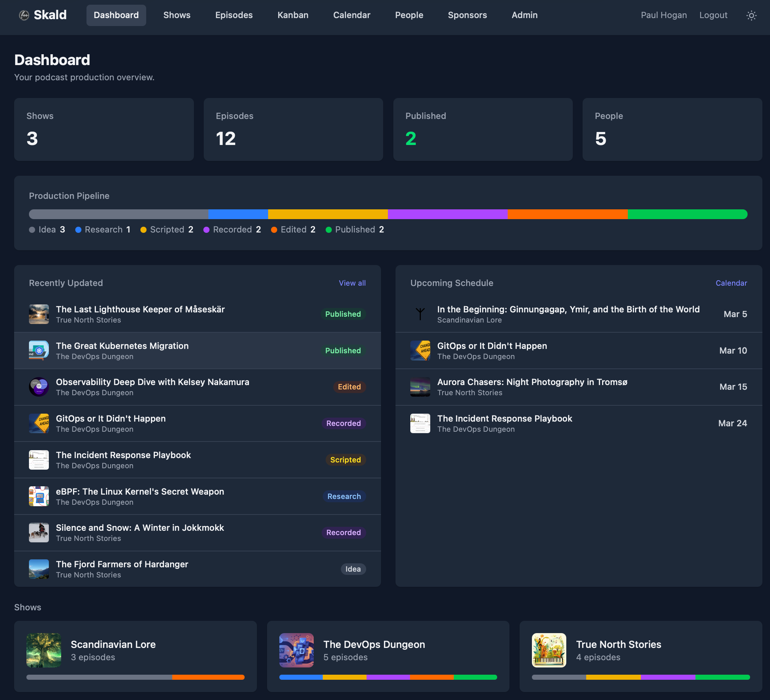This screenshot has height=700, width=770.
Task: Expand the Scripted badge on Incident Response Playbook
Action: point(345,460)
